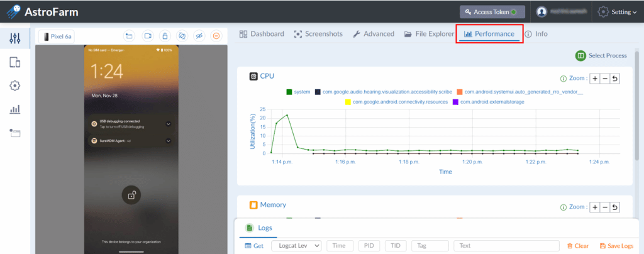Start screen recording with the camera icon

click(147, 36)
